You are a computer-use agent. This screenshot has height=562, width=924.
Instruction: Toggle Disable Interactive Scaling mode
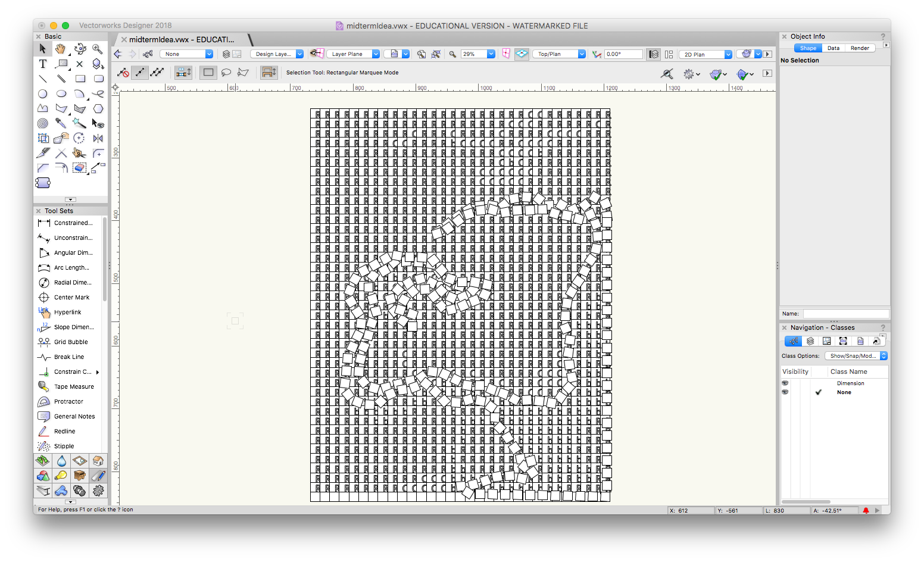click(123, 73)
